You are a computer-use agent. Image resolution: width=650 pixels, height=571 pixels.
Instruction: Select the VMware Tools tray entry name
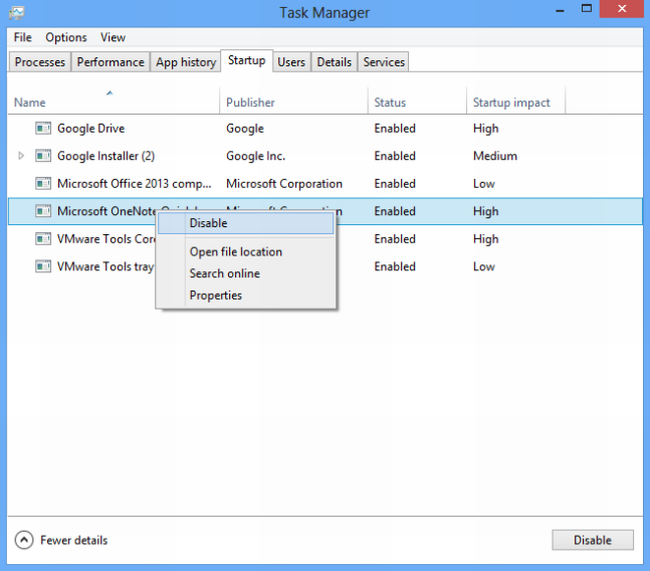[x=105, y=266]
